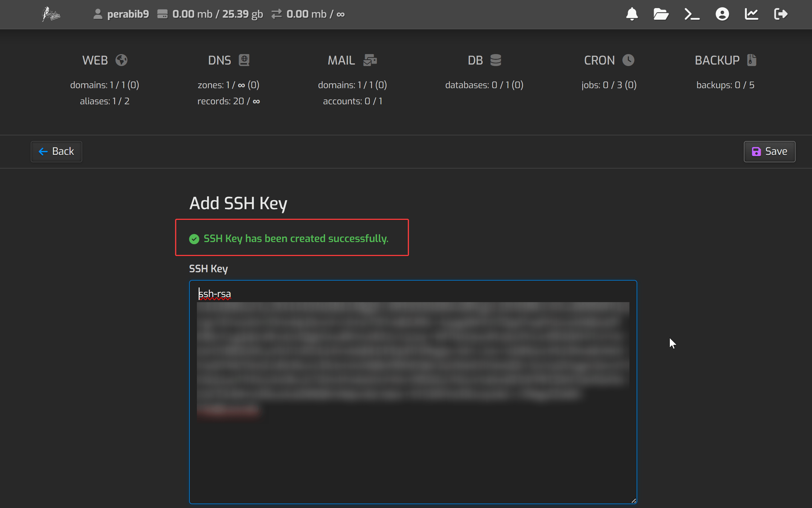812x508 pixels.
Task: Switch to the WEB section tab
Action: point(95,60)
